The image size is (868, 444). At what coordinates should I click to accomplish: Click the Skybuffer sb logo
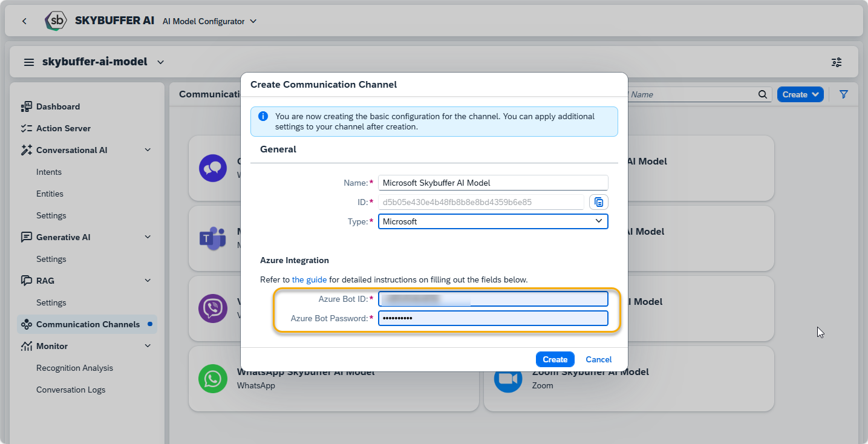(56, 21)
